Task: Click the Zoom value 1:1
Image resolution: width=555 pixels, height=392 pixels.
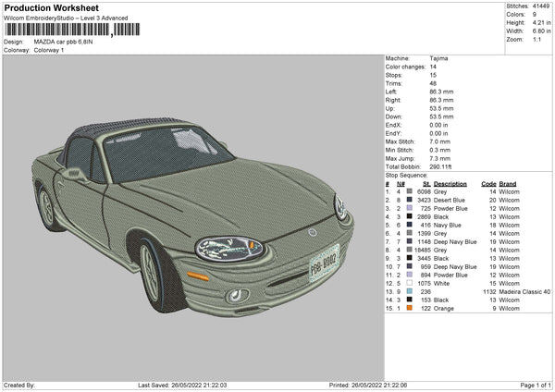Action: [536, 39]
